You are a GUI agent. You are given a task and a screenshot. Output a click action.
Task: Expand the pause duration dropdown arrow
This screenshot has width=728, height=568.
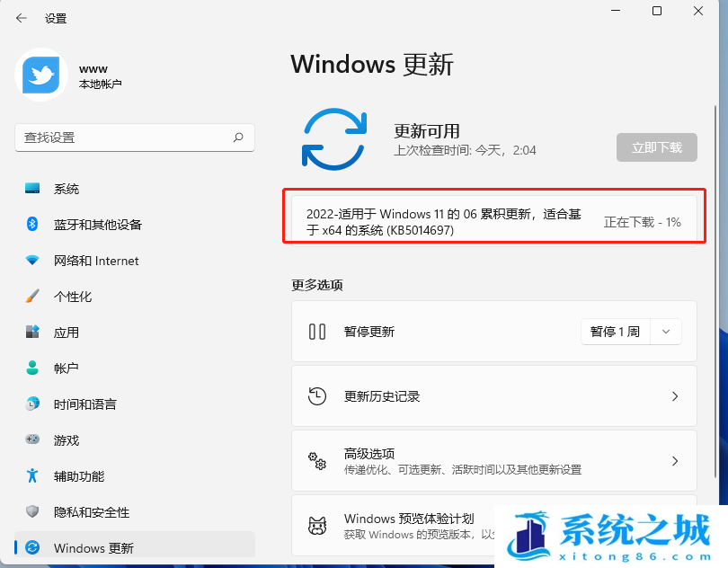coord(666,332)
